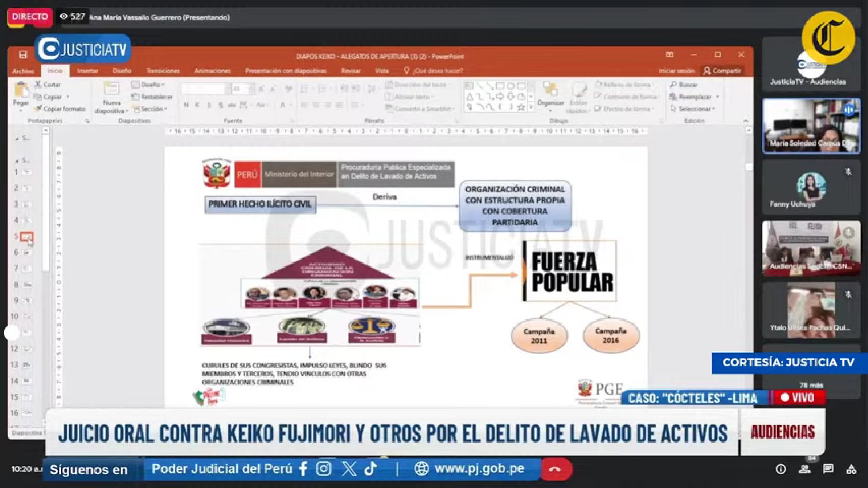Open the Animaciones tab
Screen dimensions: 868x488
[212, 71]
